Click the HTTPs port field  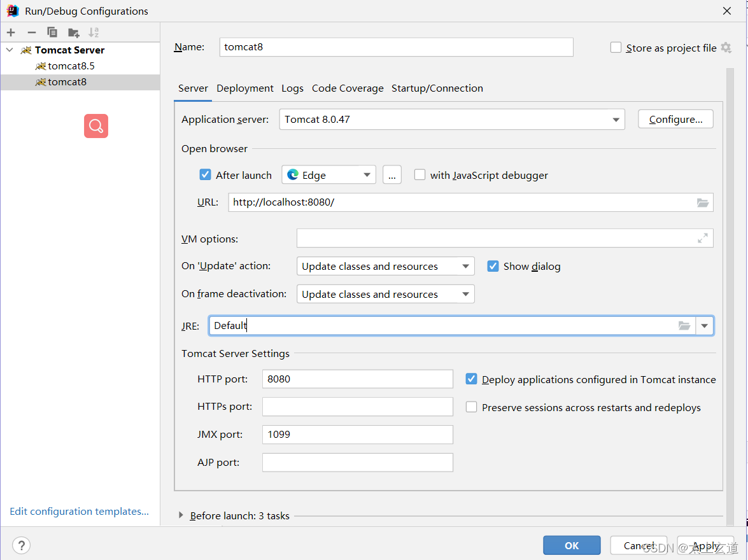coord(357,407)
